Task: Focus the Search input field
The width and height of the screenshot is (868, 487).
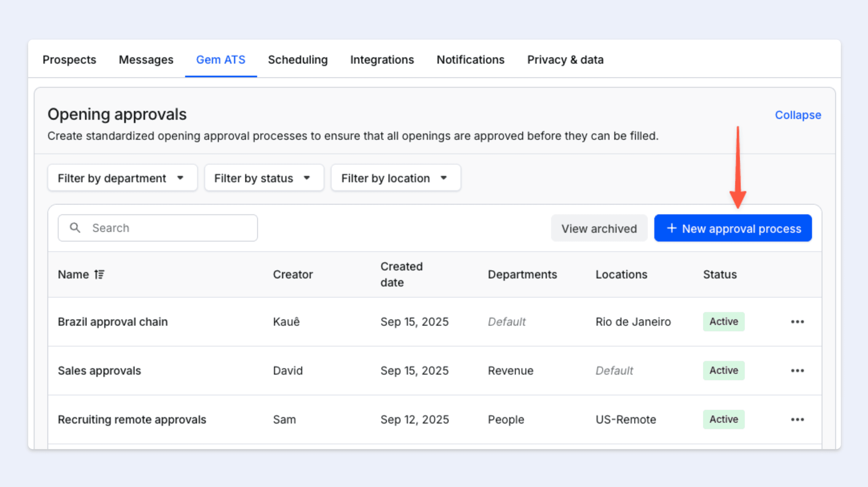Action: tap(168, 228)
